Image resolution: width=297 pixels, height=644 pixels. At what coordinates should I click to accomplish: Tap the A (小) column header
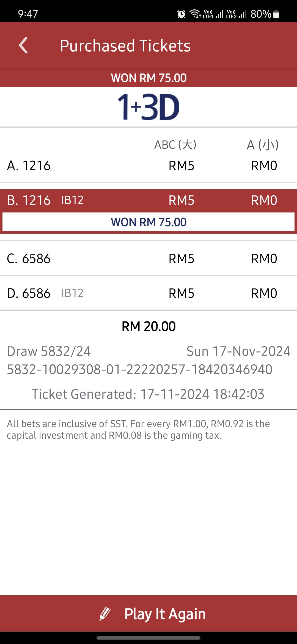coord(263,145)
